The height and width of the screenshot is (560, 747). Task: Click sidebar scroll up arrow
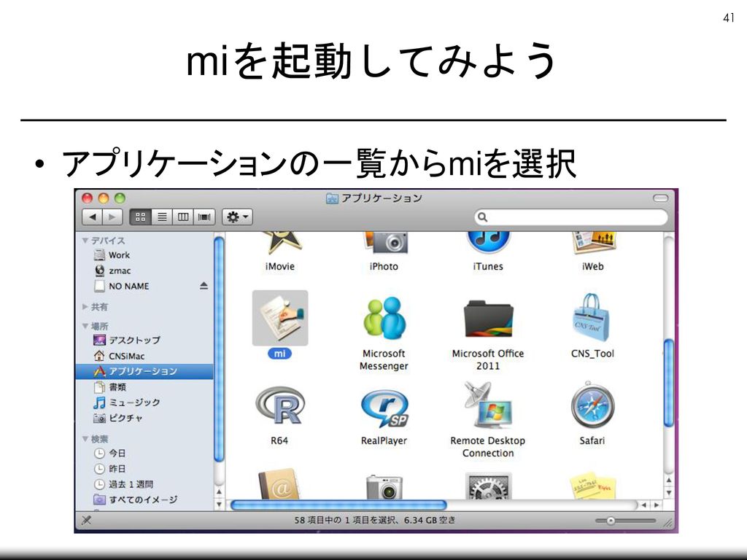click(x=219, y=492)
